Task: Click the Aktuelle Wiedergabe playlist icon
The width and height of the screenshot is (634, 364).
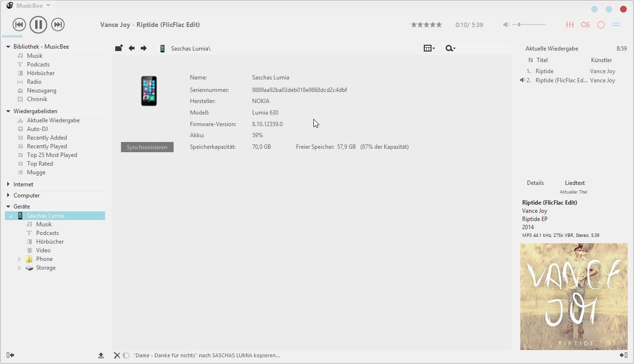Action: click(x=20, y=120)
